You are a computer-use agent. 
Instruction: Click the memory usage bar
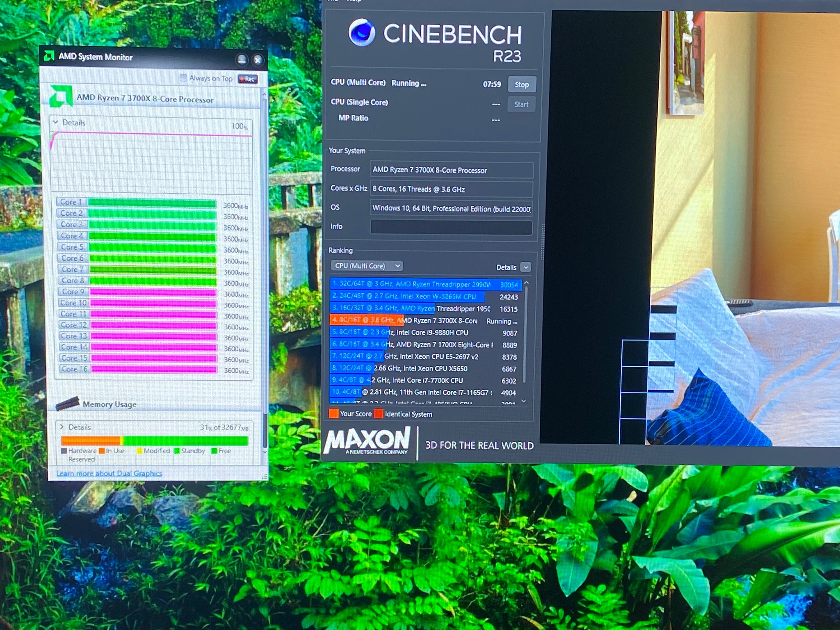tap(154, 441)
